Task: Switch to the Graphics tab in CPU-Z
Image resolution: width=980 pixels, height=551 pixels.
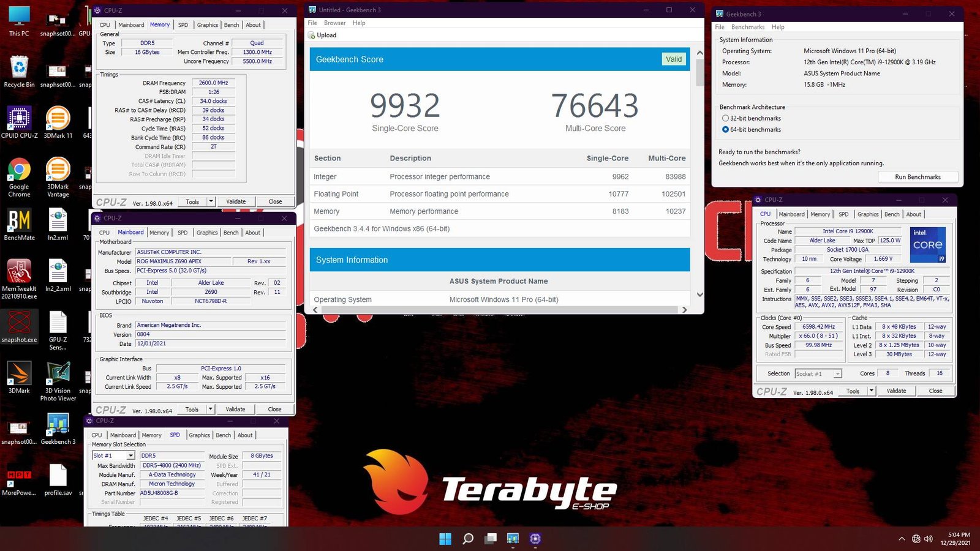Action: coord(868,214)
